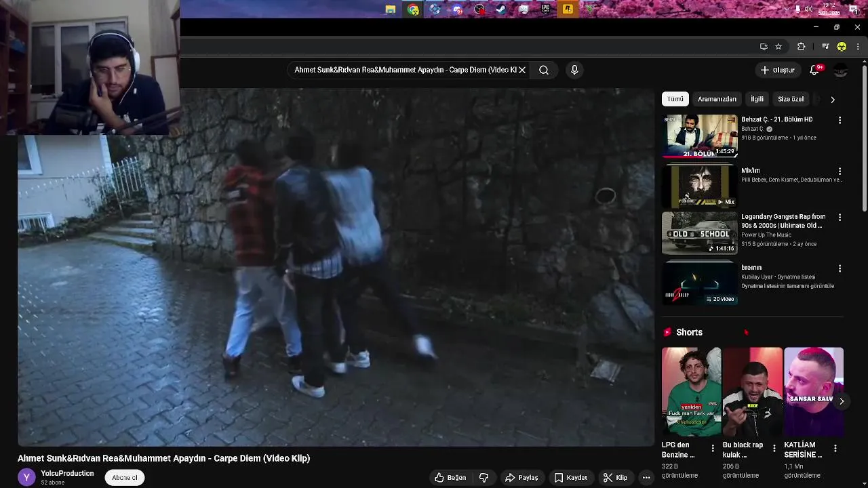Open the Mix'im playlist thumbnail
The width and height of the screenshot is (868, 488).
tap(699, 187)
